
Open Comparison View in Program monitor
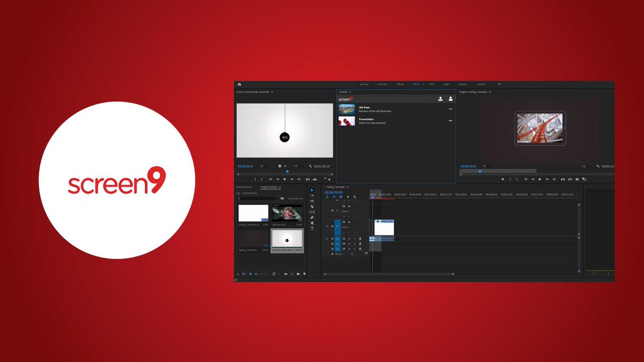(584, 179)
